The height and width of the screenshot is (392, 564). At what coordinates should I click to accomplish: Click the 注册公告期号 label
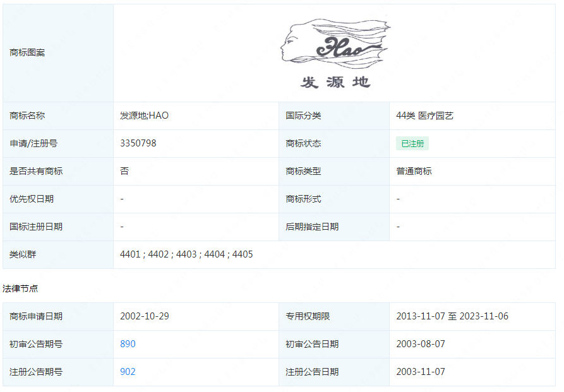point(36,372)
